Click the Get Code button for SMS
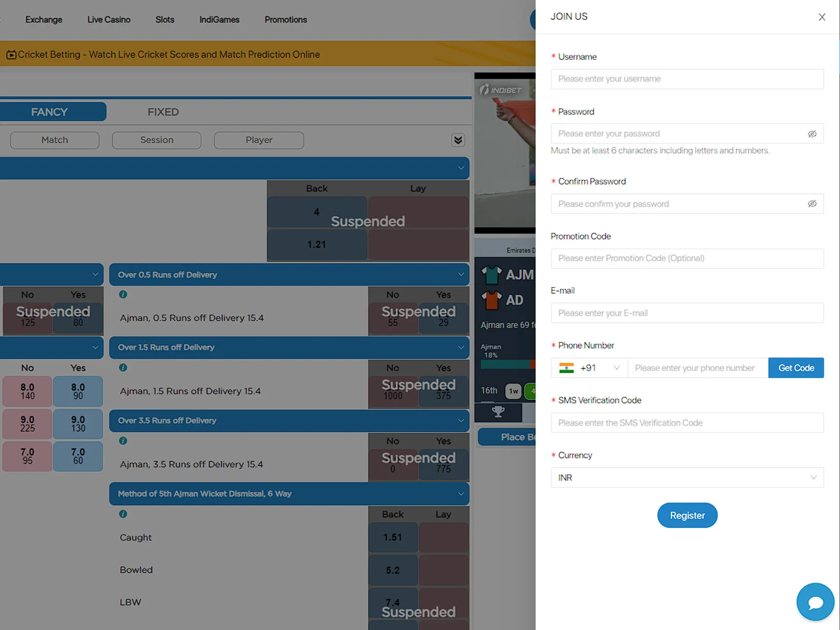Viewport: 840px width, 630px height. [796, 367]
